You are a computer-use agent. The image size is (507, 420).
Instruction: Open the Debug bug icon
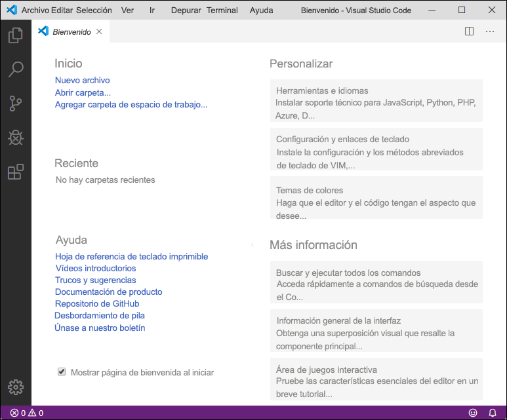point(16,138)
